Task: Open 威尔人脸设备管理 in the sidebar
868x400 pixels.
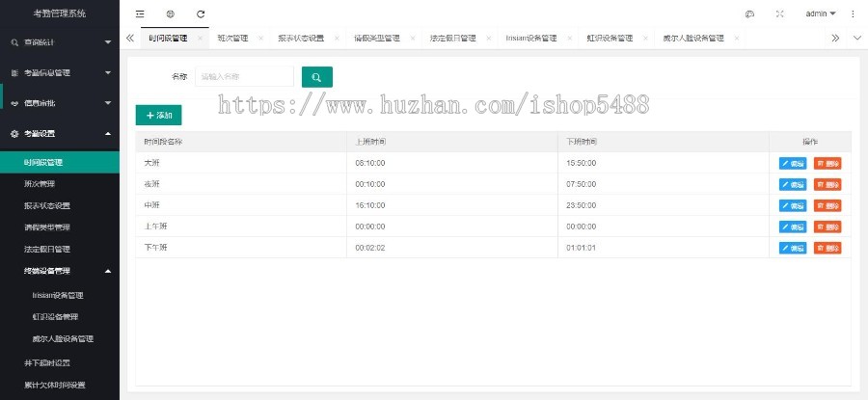Action: coord(60,338)
